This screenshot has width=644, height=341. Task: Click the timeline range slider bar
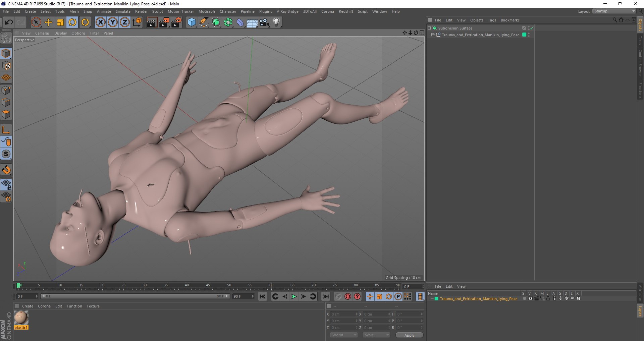tap(135, 296)
